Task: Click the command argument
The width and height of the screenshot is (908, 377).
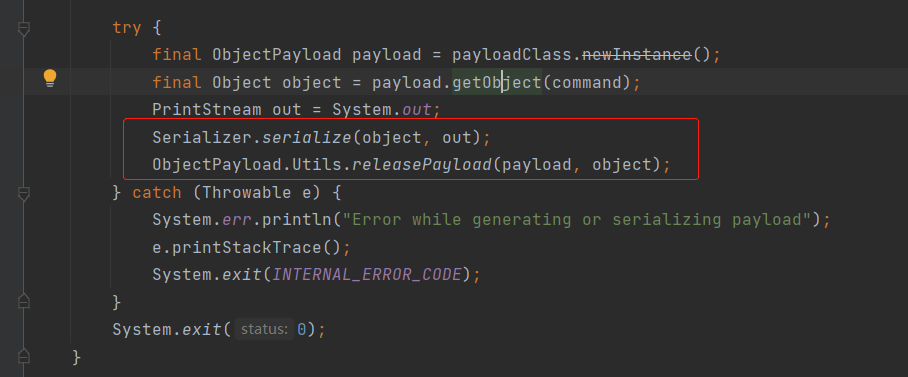Action: coord(585,83)
